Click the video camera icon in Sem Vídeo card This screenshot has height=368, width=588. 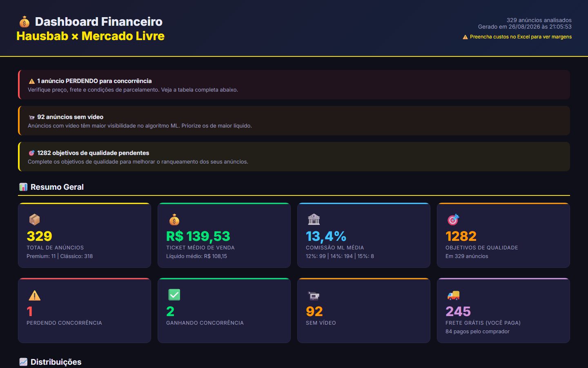click(x=314, y=295)
